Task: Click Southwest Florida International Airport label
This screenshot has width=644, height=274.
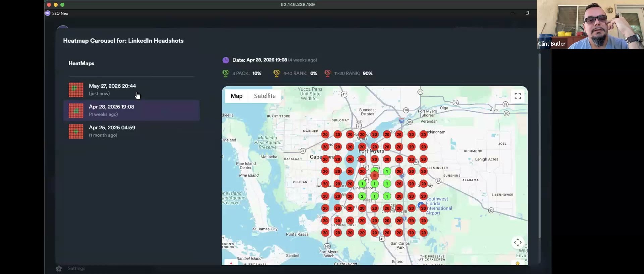Action: pyautogui.click(x=439, y=206)
